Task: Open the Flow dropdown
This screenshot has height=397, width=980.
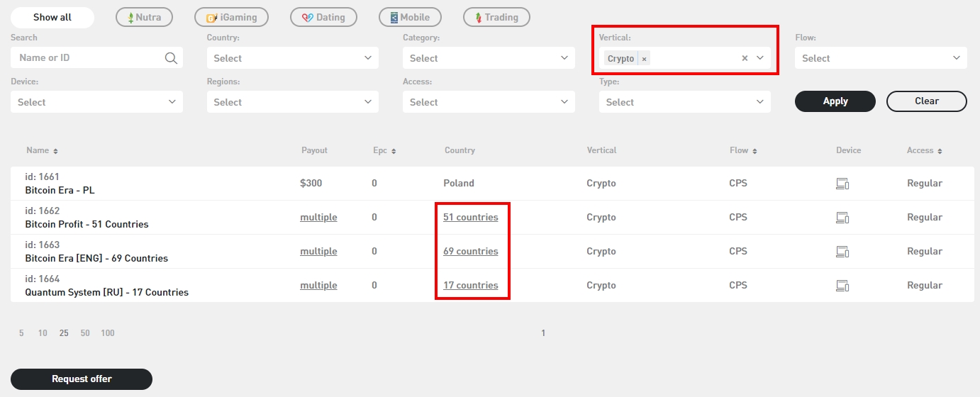Action: [881, 58]
